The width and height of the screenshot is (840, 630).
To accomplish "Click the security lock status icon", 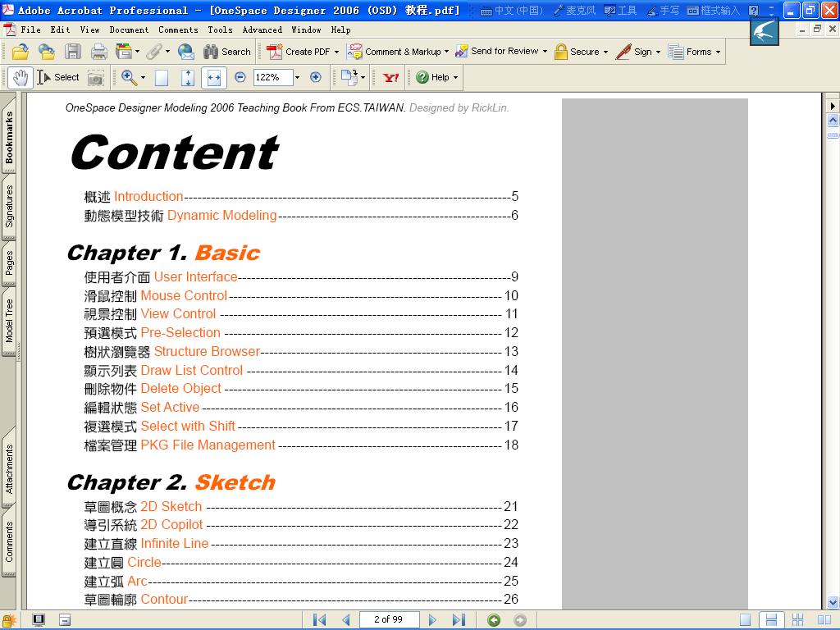I will point(9,620).
